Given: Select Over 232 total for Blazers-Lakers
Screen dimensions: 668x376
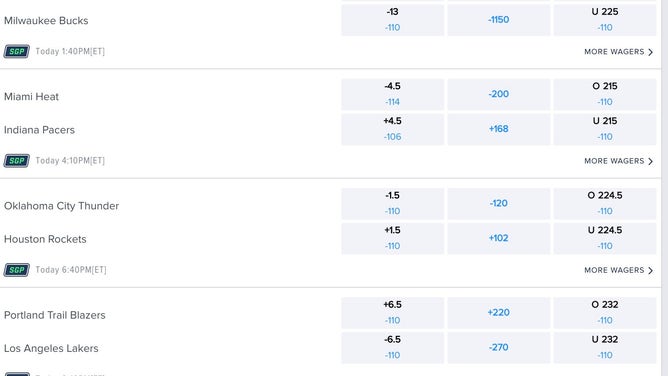Looking at the screenshot, I should click(x=605, y=313).
